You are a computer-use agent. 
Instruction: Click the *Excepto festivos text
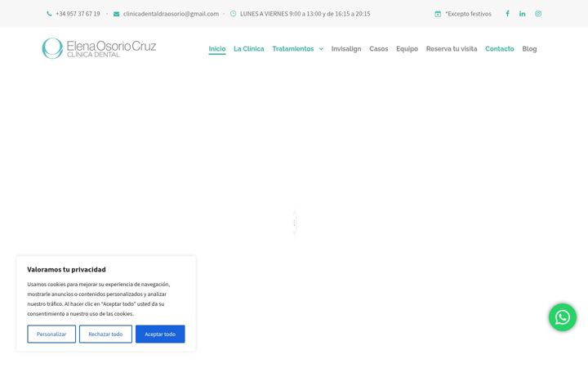tap(469, 14)
